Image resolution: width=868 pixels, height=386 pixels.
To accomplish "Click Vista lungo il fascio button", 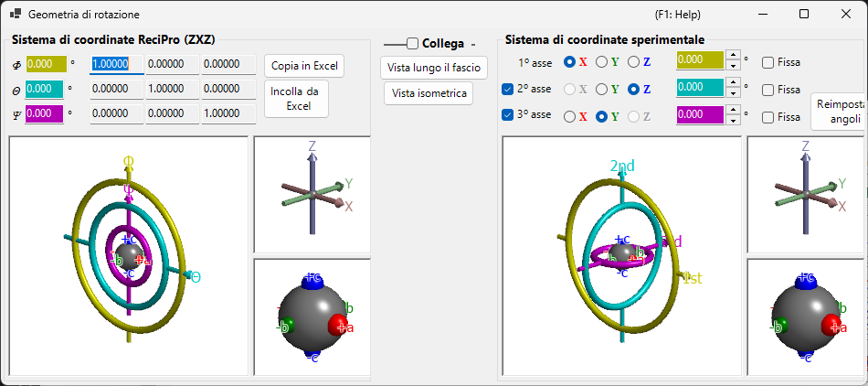I will (434, 68).
